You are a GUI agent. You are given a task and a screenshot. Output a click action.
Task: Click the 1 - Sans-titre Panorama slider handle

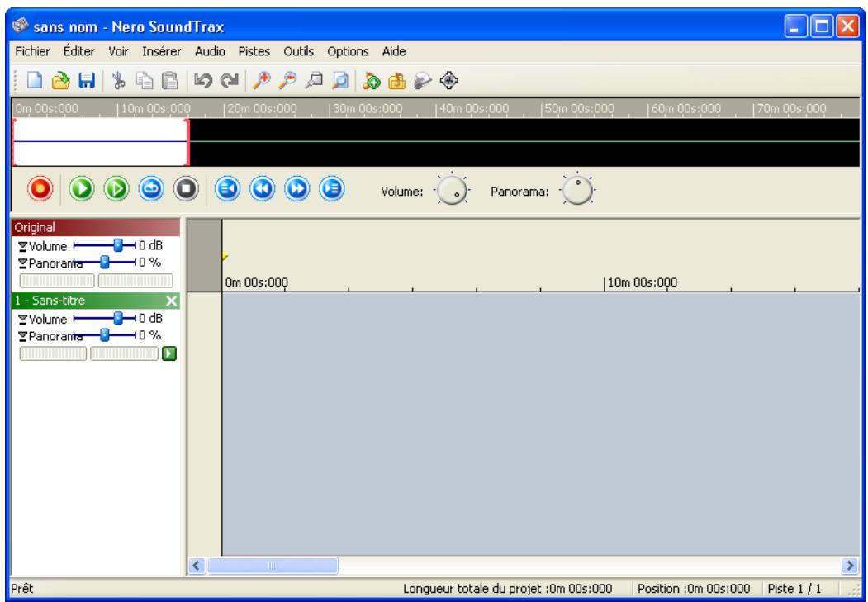click(x=105, y=334)
